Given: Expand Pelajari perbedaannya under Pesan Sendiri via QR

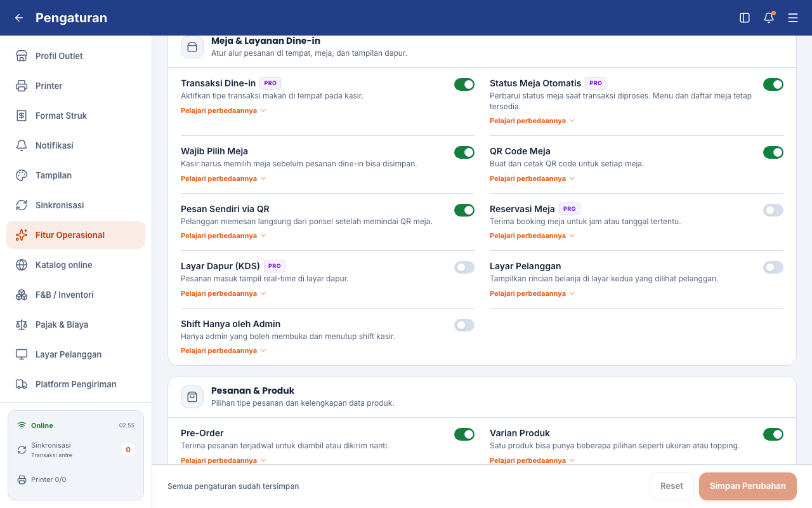Looking at the screenshot, I should [x=223, y=236].
